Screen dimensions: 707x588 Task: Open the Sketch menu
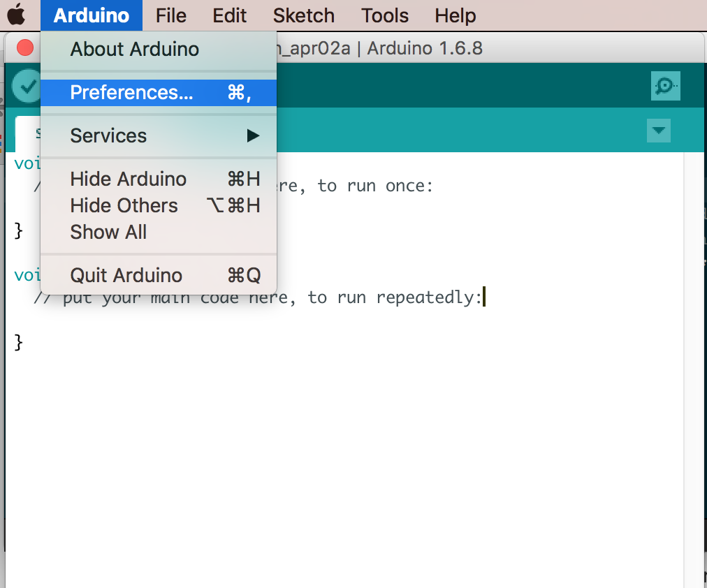click(303, 15)
